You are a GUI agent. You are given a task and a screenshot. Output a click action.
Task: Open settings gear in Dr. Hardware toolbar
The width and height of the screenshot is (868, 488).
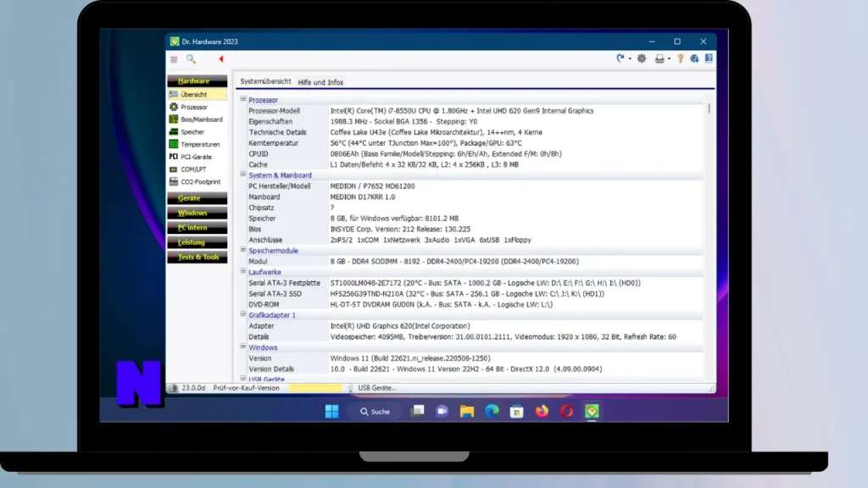[642, 58]
